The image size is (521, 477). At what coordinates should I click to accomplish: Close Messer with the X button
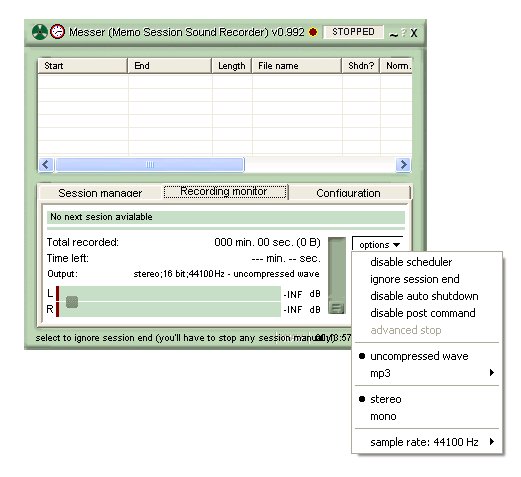click(x=414, y=33)
